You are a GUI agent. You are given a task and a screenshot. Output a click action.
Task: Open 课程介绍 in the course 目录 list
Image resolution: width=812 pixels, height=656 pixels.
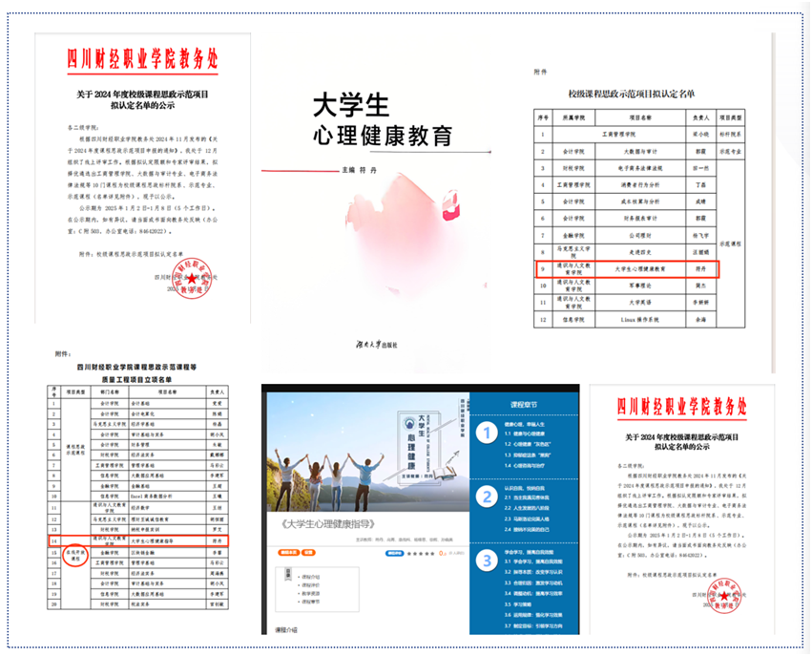click(310, 577)
